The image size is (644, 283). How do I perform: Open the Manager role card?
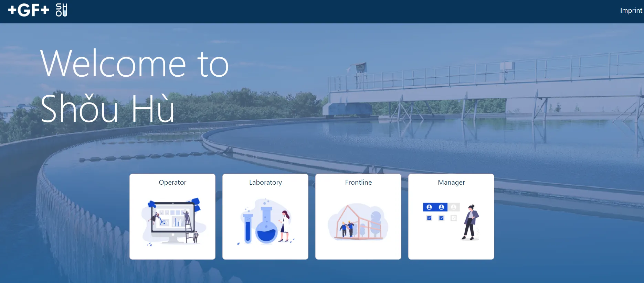point(451,217)
